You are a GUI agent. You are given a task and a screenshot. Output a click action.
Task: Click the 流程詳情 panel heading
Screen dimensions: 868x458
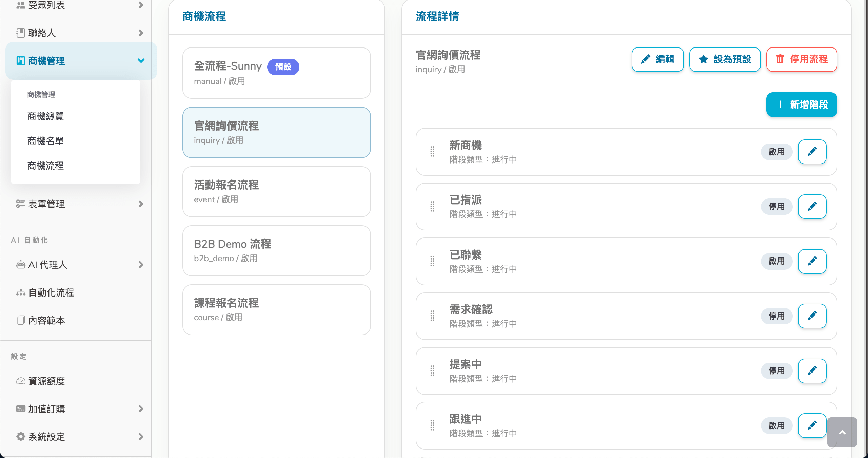pos(437,16)
